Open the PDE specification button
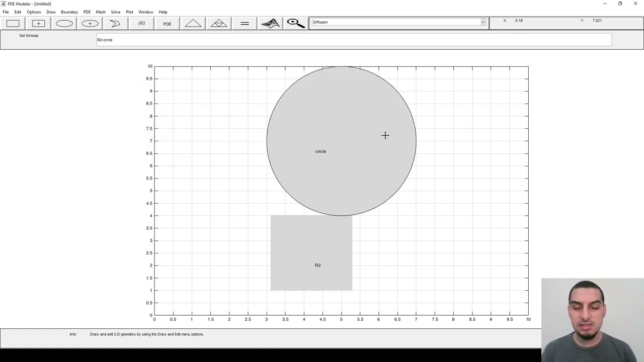Screen dimensions: 644x362 (x=167, y=23)
